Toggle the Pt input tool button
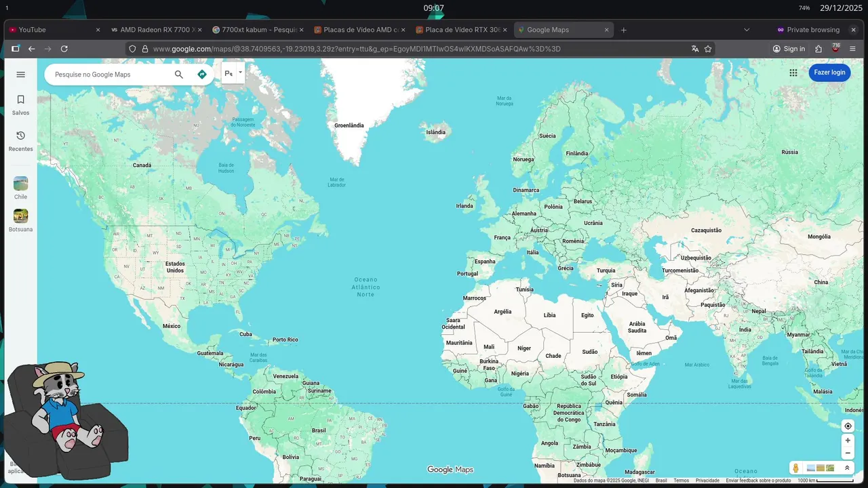 pos(229,73)
